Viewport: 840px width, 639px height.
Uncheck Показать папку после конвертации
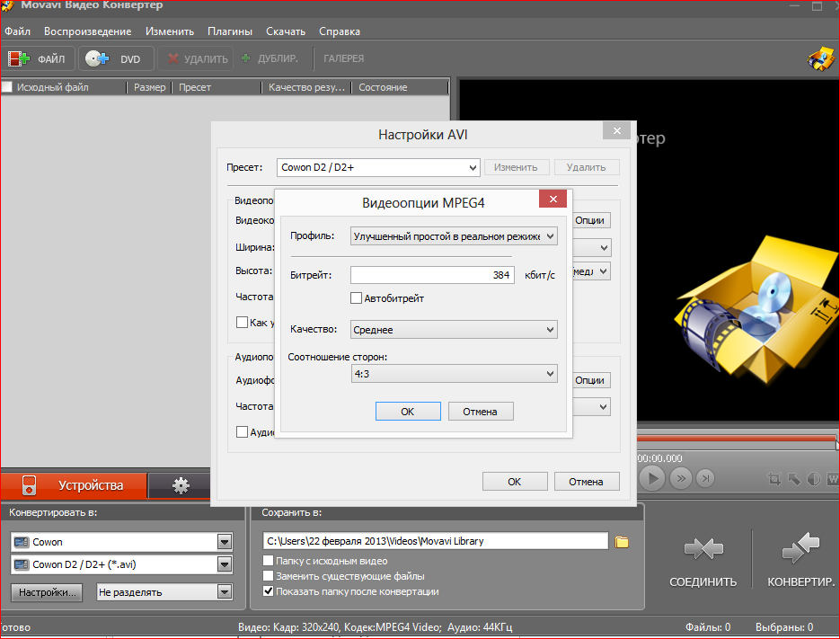tap(269, 591)
